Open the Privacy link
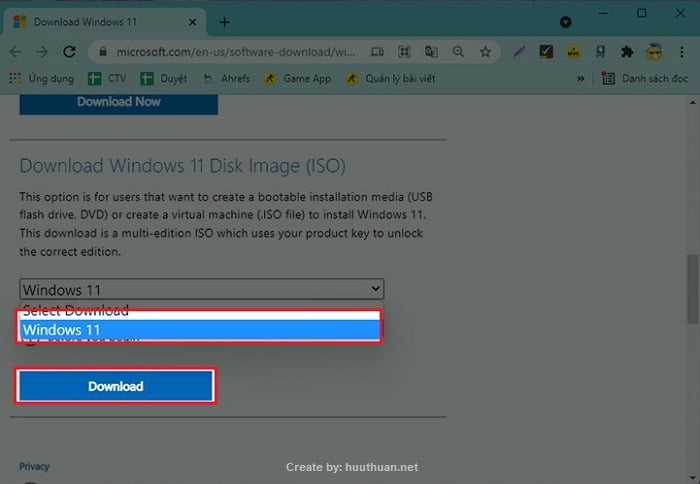Screen dimensions: 700x484 [34, 467]
